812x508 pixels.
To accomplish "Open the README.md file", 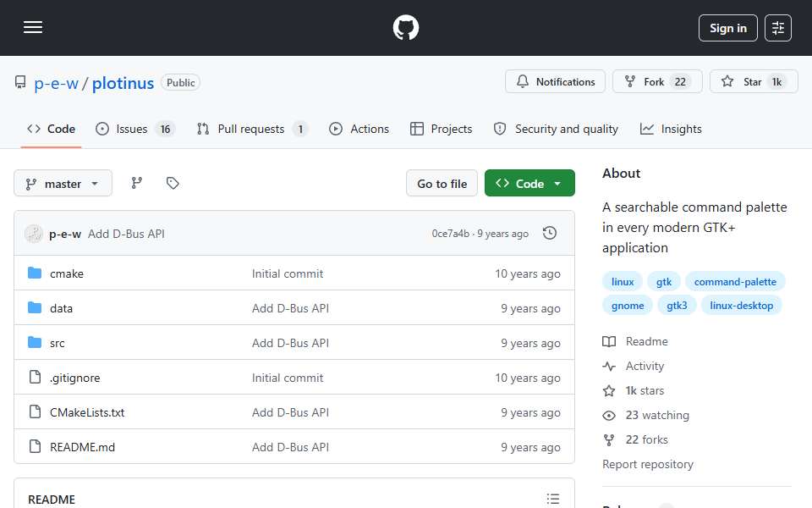I will pyautogui.click(x=82, y=447).
